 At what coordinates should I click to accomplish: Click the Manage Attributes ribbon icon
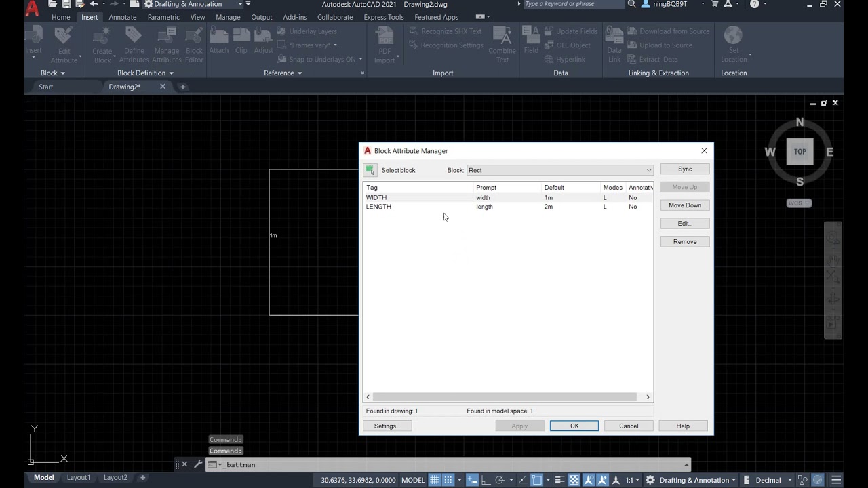(166, 45)
